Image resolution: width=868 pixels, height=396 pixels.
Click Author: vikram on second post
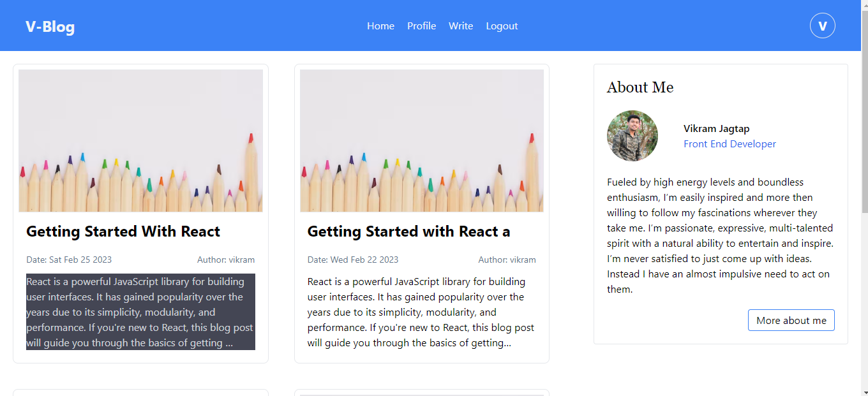click(x=507, y=260)
